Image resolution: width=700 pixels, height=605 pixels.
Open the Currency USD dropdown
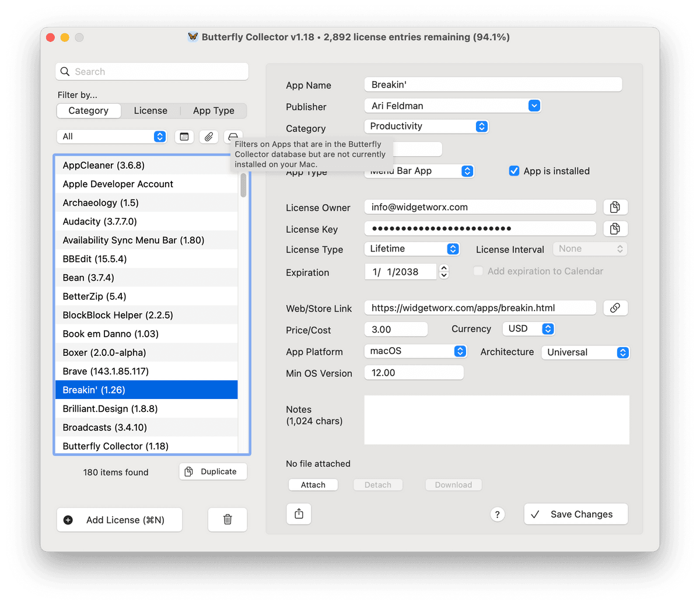[547, 329]
